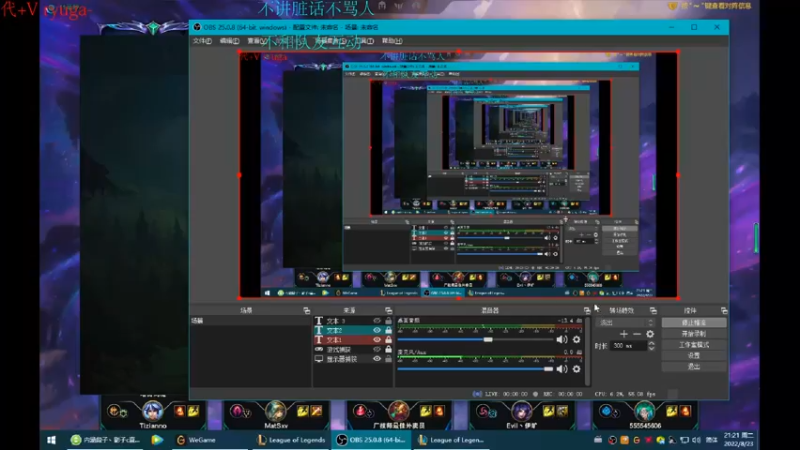Click the transition duration field
Viewport: 800px width, 450px height.
point(629,346)
